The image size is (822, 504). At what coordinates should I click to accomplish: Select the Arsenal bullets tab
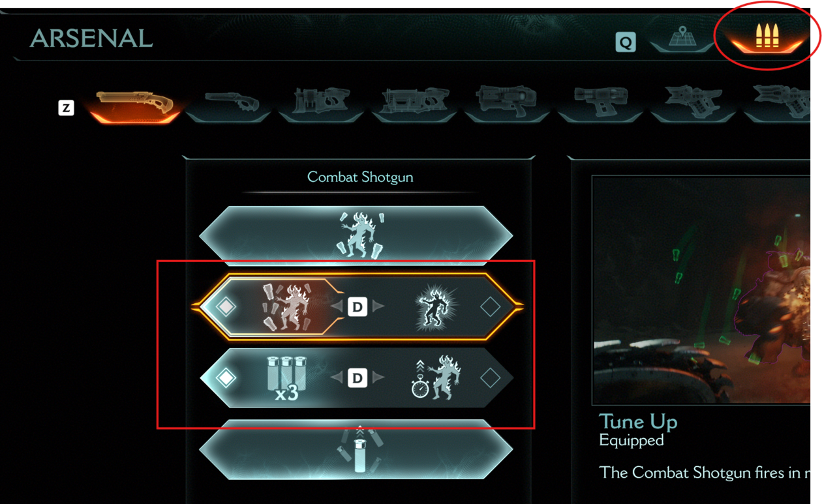tap(767, 37)
